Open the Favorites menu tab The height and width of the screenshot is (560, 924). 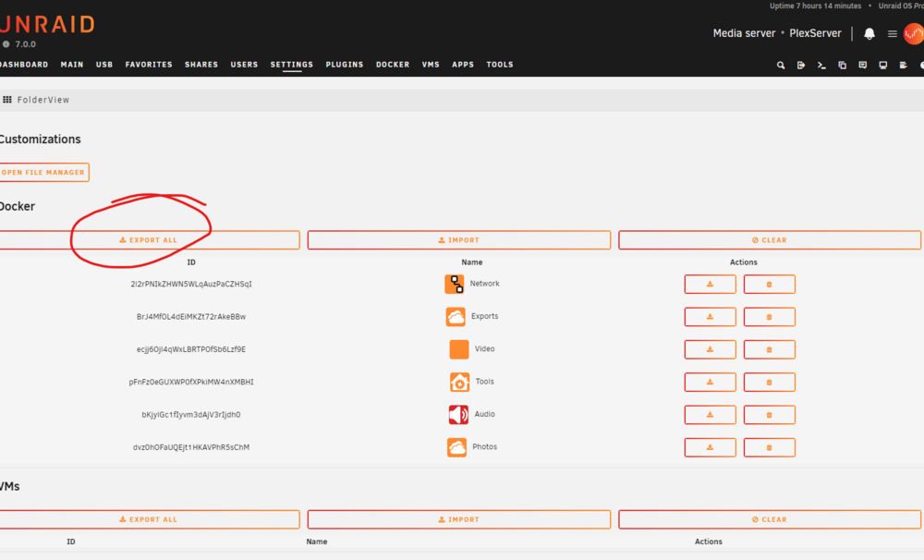(x=149, y=65)
